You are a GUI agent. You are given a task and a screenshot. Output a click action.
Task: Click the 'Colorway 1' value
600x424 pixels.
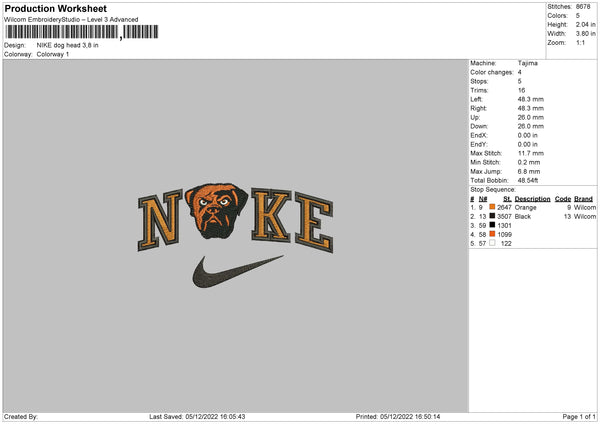click(53, 54)
